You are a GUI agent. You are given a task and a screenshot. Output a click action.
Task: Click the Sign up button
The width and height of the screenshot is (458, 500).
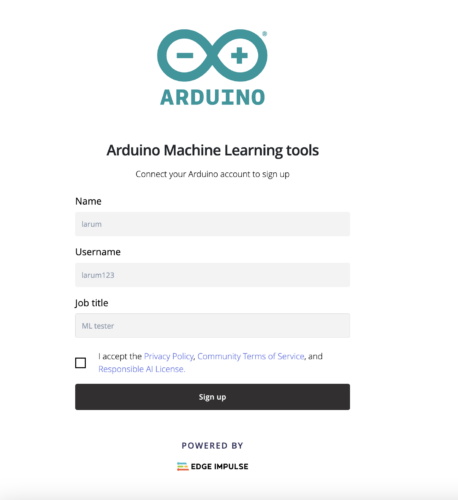tap(212, 397)
